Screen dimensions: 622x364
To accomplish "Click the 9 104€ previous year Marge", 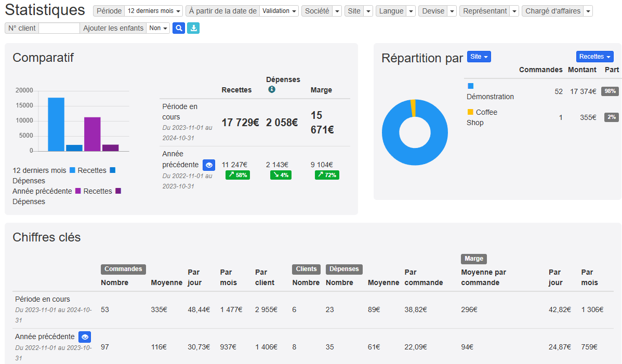I will 322,165.
